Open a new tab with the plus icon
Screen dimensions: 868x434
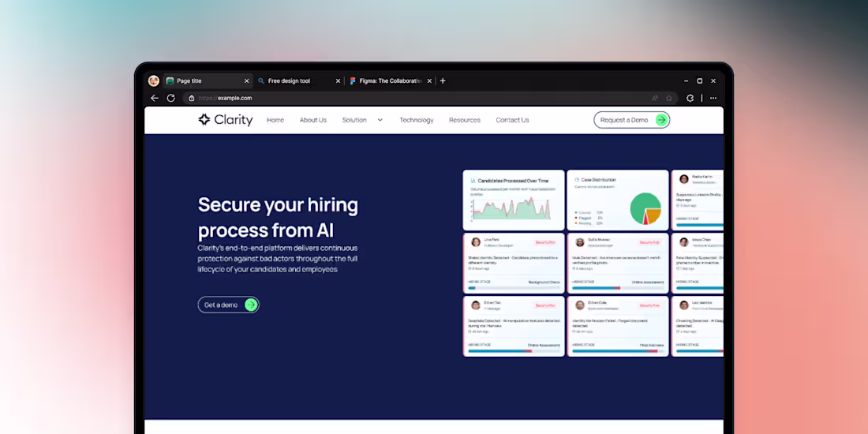point(443,80)
